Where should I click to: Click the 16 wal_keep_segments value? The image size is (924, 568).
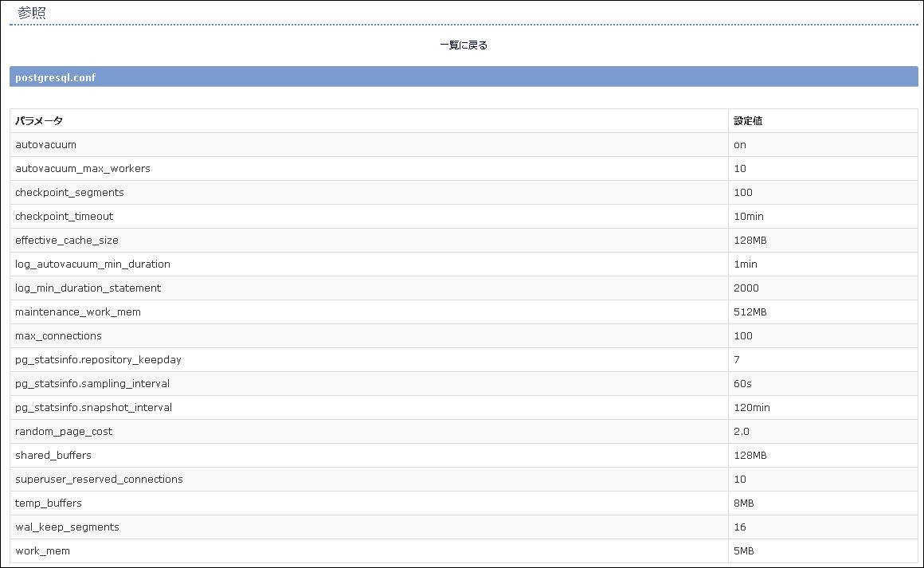(x=739, y=527)
